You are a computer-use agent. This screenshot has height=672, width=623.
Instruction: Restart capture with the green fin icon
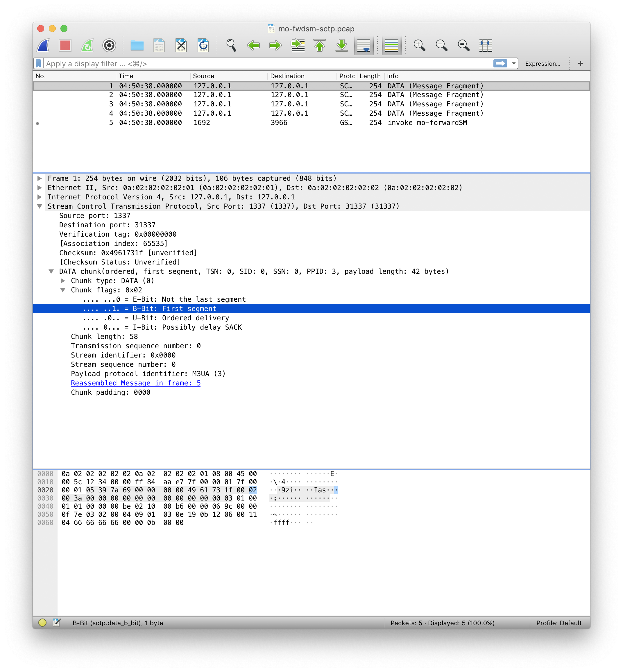87,45
